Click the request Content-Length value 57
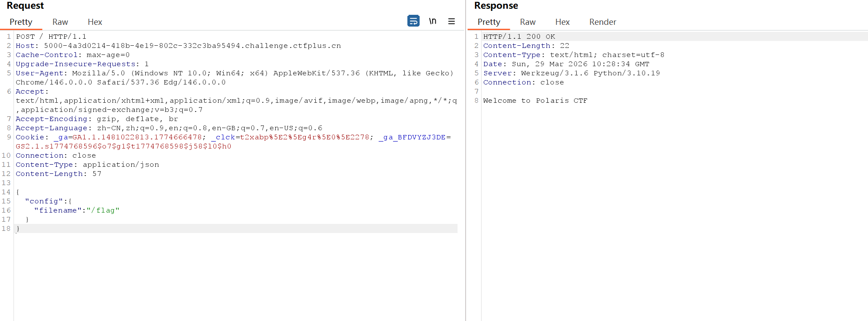The height and width of the screenshot is (321, 868). (x=97, y=174)
